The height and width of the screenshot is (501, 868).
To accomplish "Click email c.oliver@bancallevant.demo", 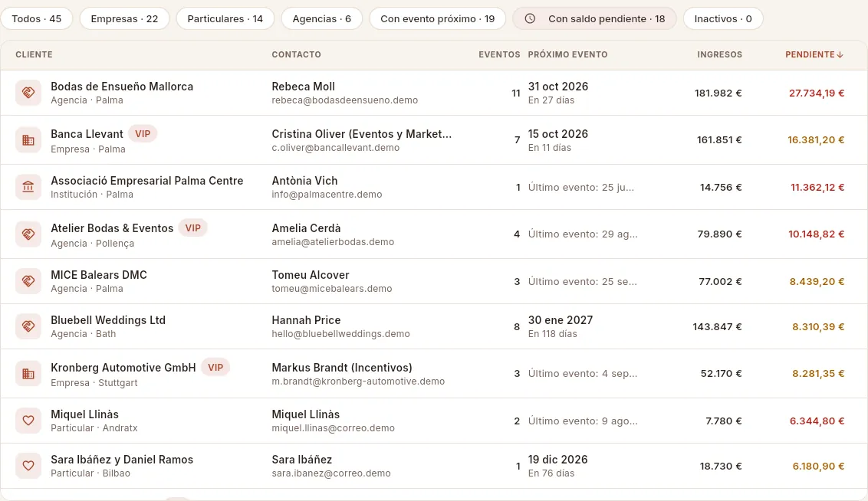I will pos(335,148).
